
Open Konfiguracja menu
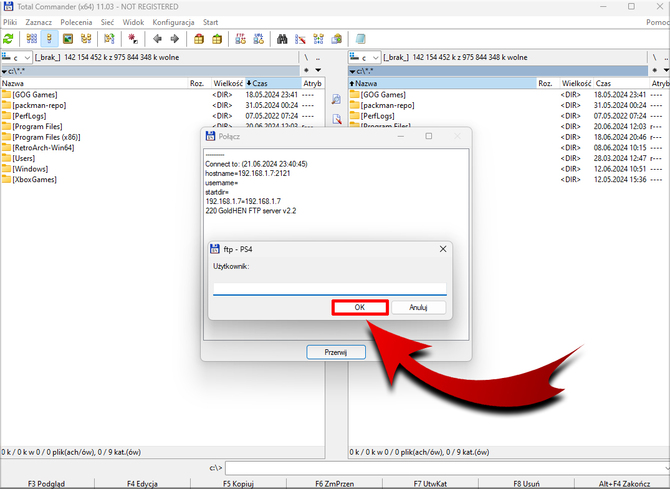[x=173, y=22]
